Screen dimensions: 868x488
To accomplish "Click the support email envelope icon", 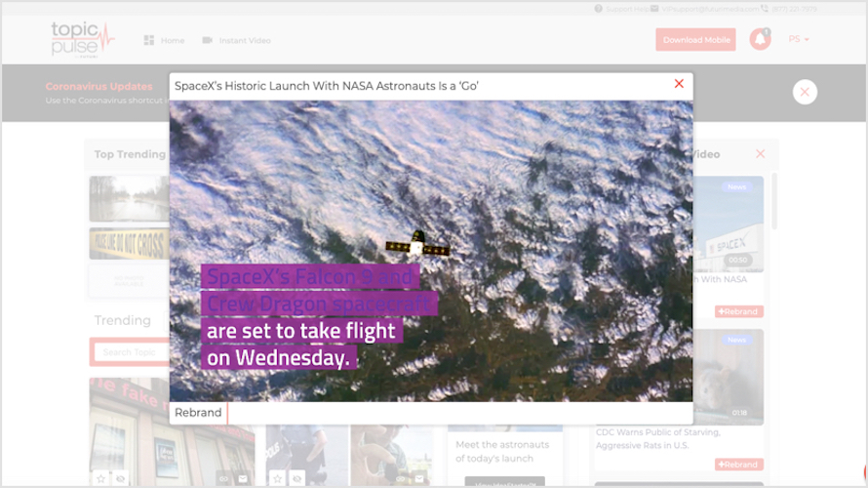I will (x=654, y=9).
